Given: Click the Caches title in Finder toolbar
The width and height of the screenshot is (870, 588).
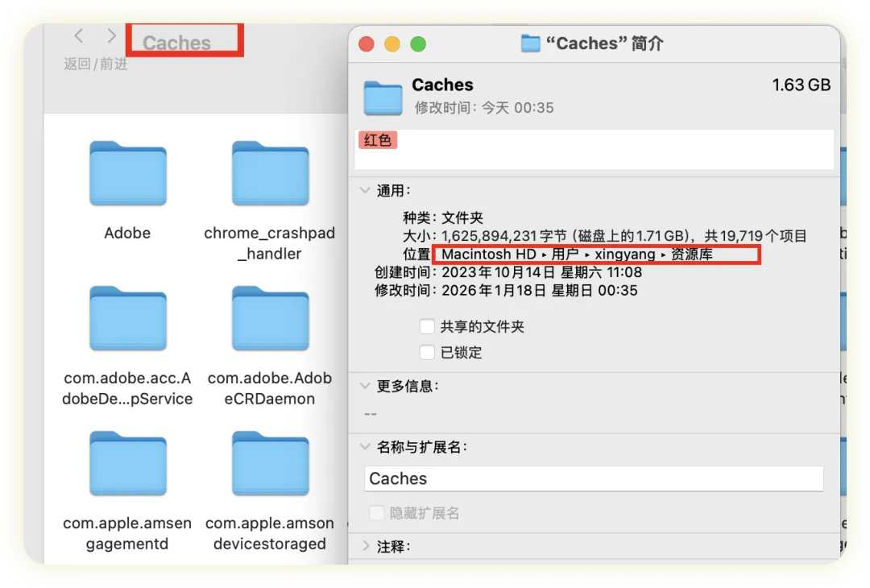Looking at the screenshot, I should click(x=177, y=43).
